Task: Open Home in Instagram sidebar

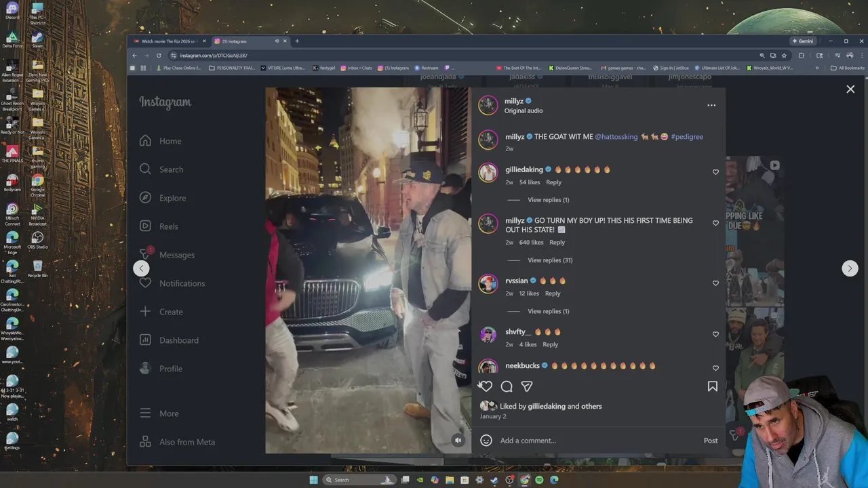Action: 161,141
